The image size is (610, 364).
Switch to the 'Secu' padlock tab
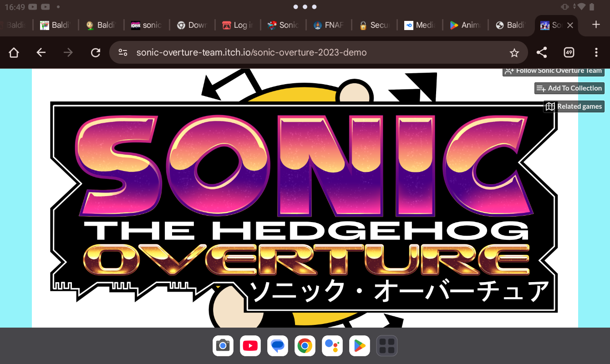coord(373,25)
